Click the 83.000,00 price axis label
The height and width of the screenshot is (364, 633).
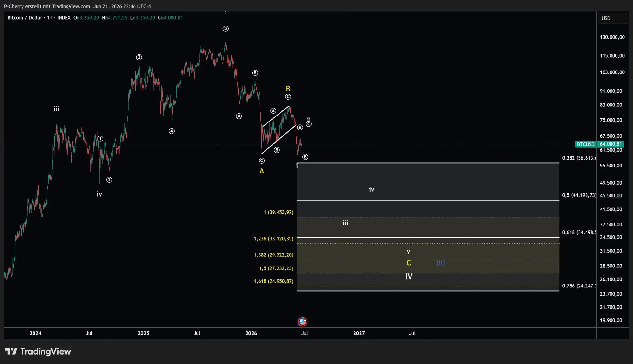point(611,105)
